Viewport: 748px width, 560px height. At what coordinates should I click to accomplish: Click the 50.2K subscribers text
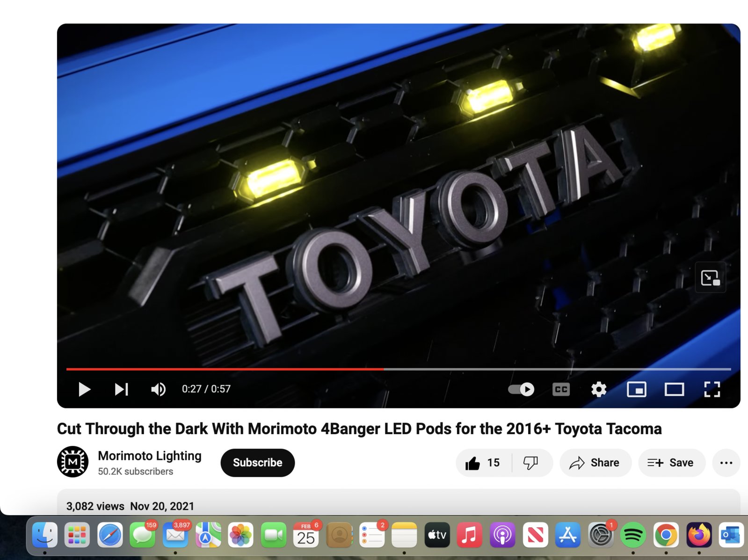(x=136, y=472)
